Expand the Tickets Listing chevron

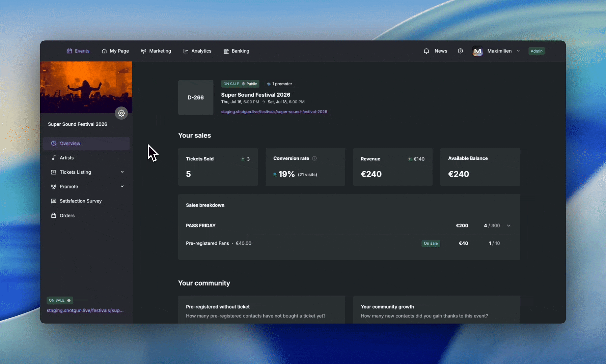pos(122,172)
